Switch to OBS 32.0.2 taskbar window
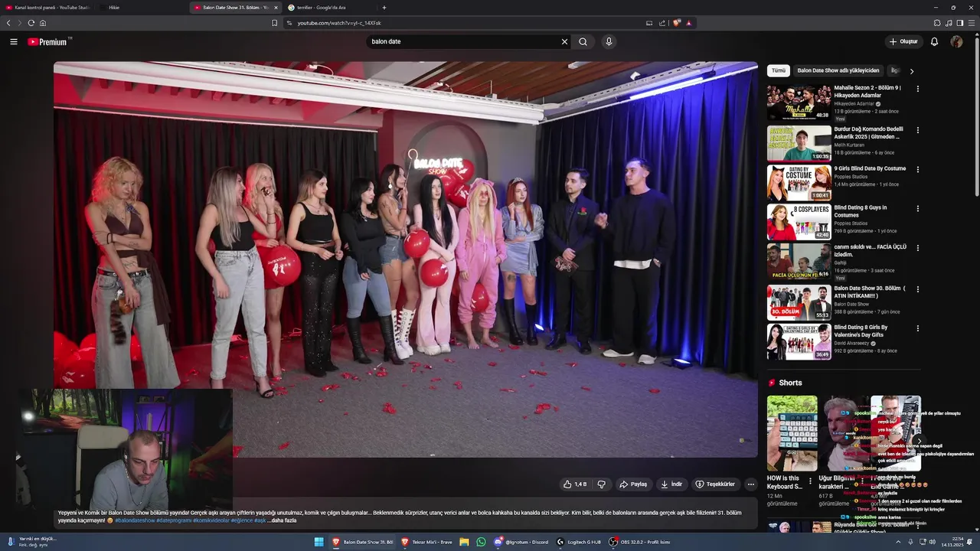980x551 pixels. point(640,542)
